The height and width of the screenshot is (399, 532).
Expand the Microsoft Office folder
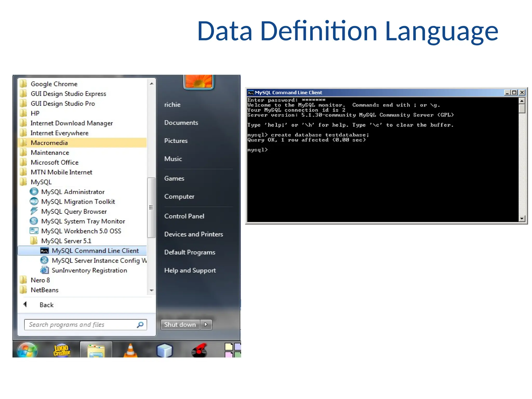tap(49, 163)
